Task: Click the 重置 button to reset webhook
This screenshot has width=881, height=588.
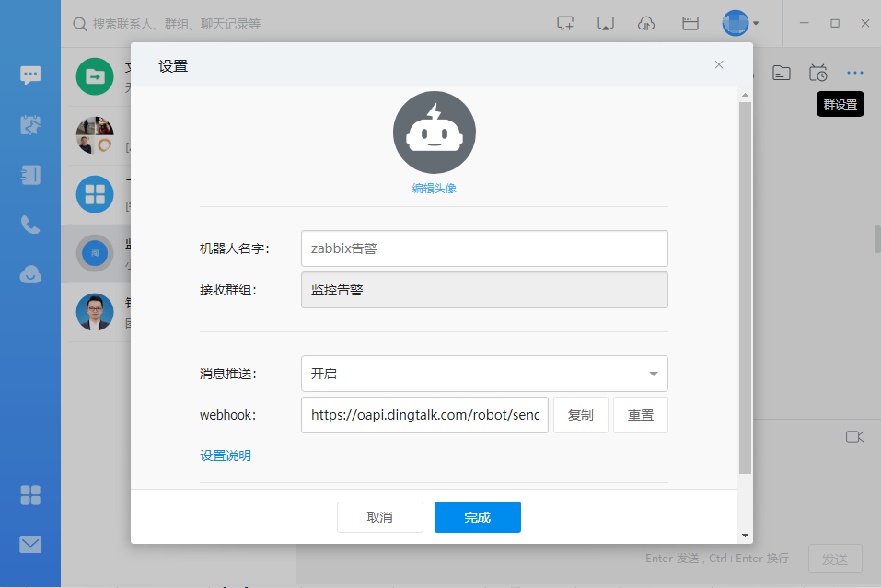Action: click(x=641, y=415)
